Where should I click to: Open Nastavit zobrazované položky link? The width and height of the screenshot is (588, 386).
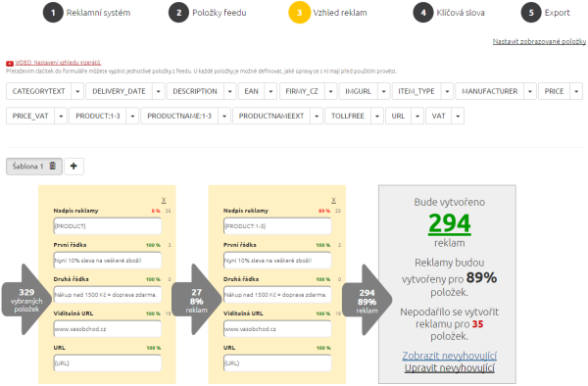(539, 41)
